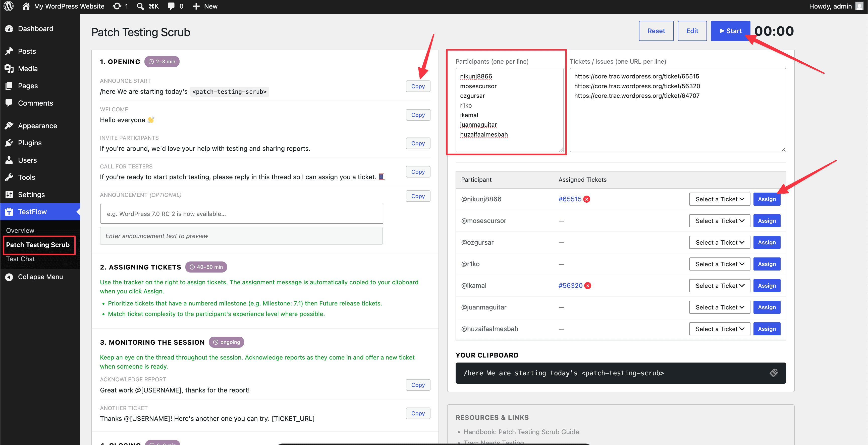Open assigned ticket link #65515
Image resolution: width=868 pixels, height=445 pixels.
coord(570,199)
